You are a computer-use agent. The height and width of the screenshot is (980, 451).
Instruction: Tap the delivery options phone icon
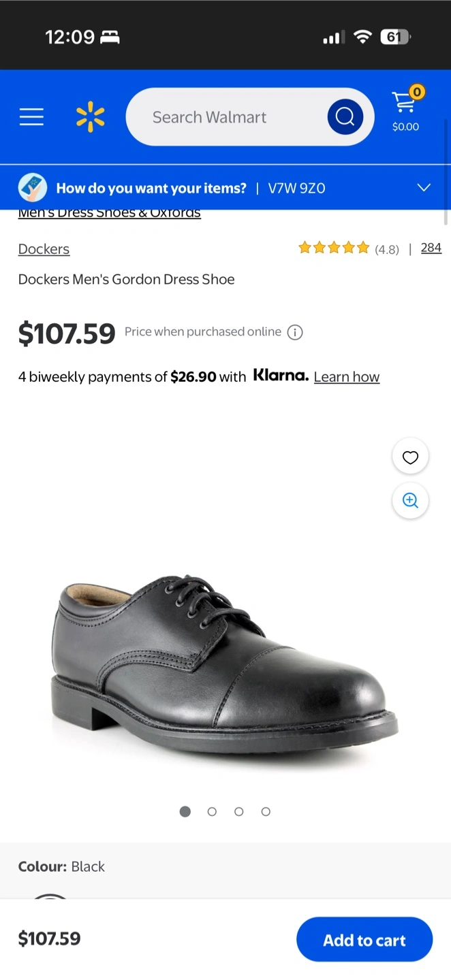(x=33, y=188)
